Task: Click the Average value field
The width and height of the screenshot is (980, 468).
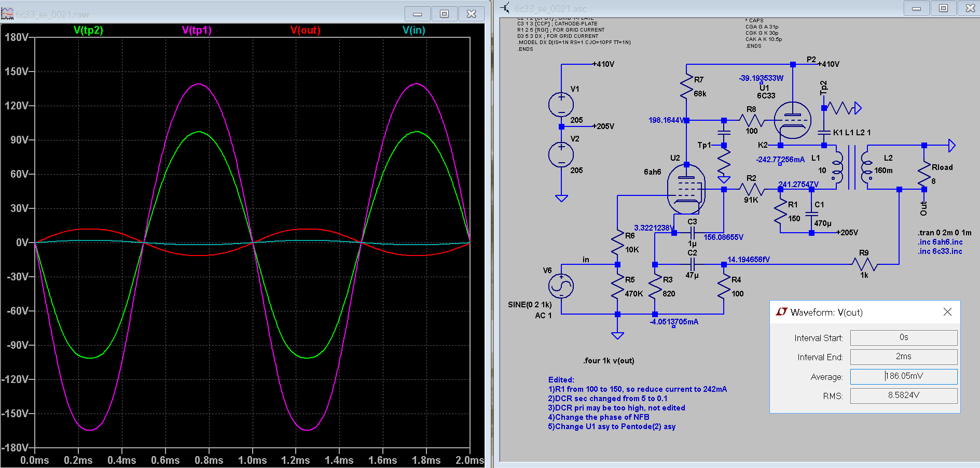Action: coord(904,376)
